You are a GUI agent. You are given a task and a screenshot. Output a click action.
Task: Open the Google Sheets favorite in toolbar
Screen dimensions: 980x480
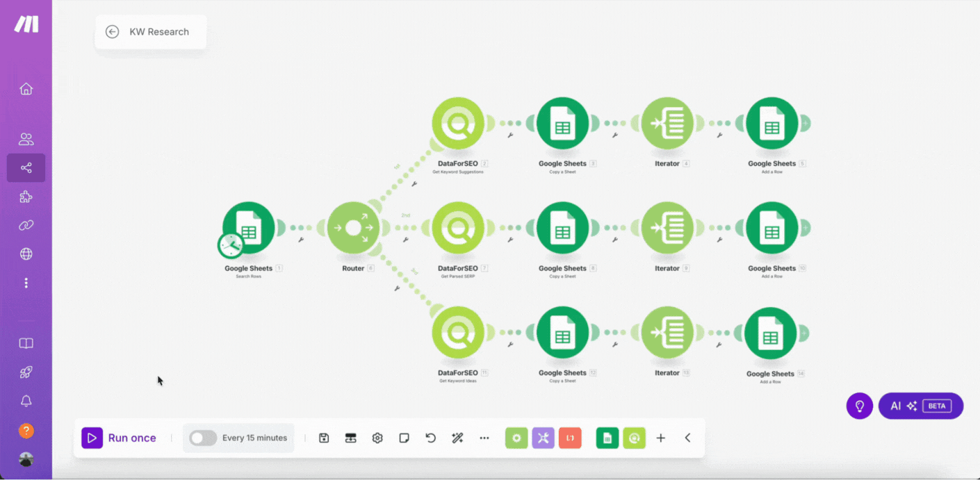[607, 438]
